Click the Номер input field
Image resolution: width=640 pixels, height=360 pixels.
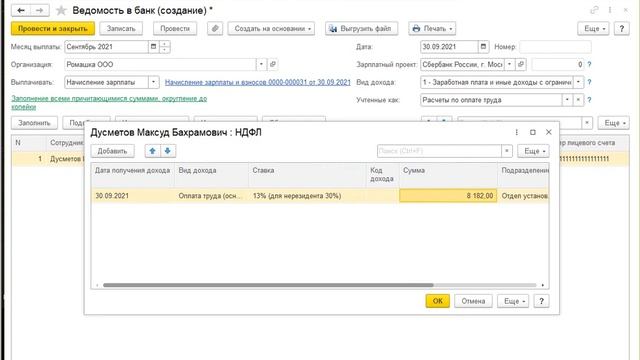click(x=555, y=47)
